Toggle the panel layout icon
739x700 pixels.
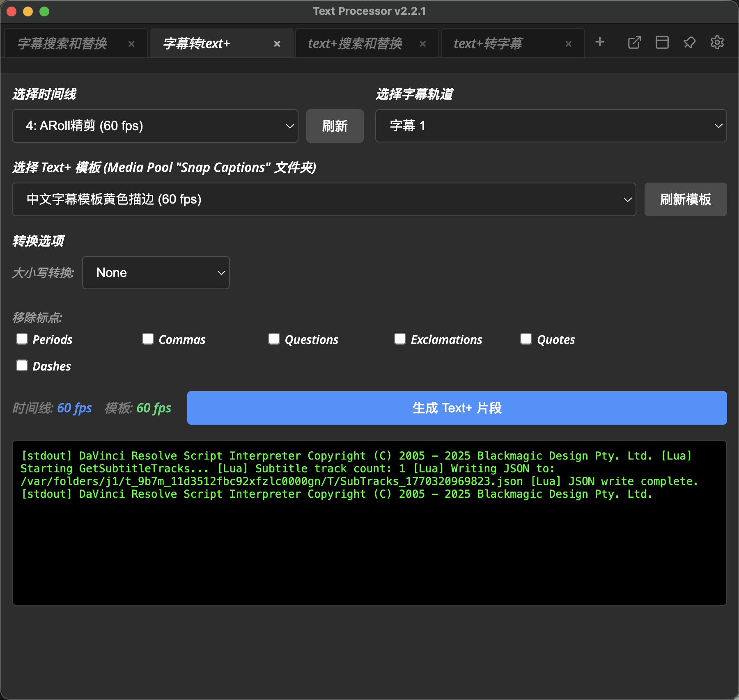(x=662, y=42)
